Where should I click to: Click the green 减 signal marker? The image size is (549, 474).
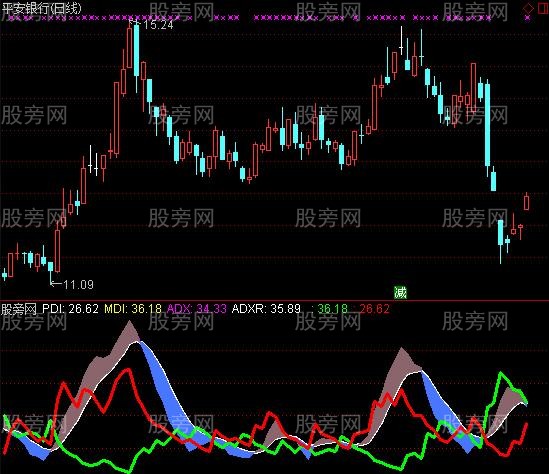[400, 292]
